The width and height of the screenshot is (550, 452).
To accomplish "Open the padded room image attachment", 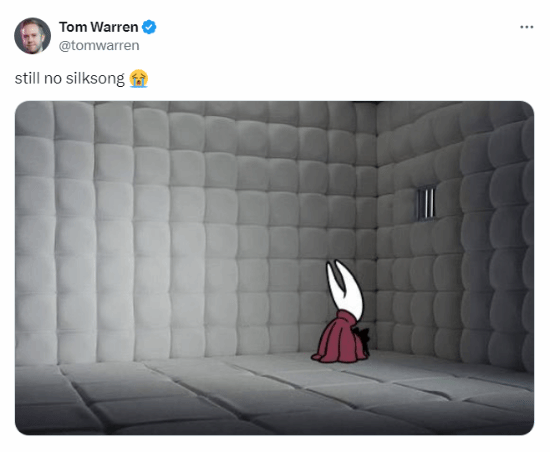I will tap(274, 268).
